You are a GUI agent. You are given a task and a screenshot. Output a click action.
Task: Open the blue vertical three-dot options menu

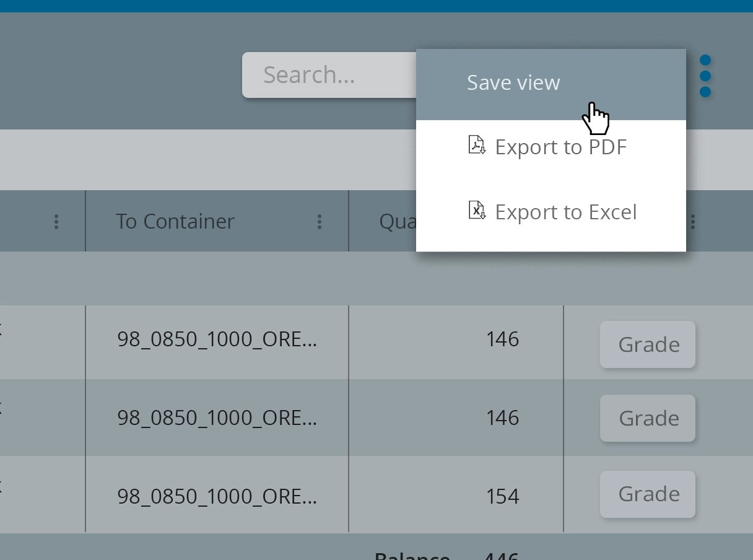point(705,76)
